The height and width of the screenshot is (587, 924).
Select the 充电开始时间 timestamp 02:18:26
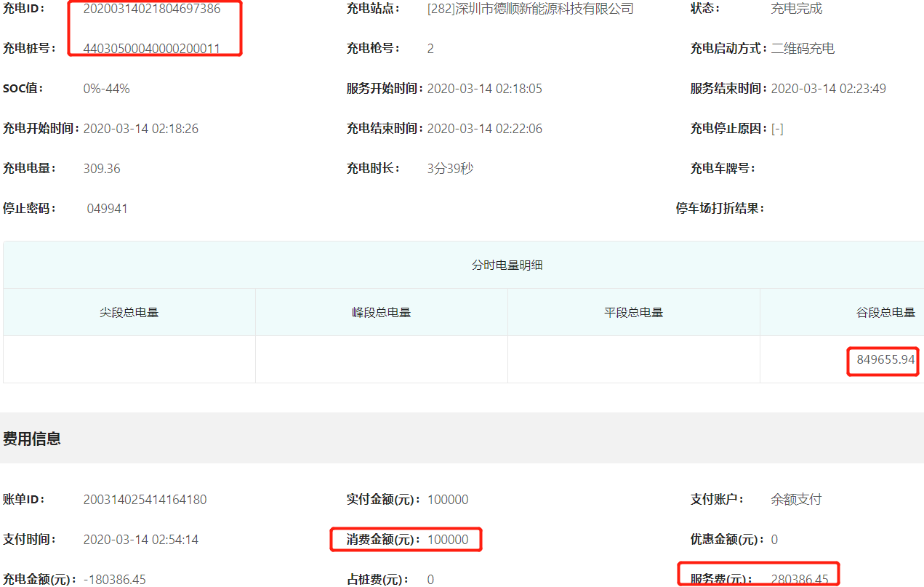(x=140, y=129)
